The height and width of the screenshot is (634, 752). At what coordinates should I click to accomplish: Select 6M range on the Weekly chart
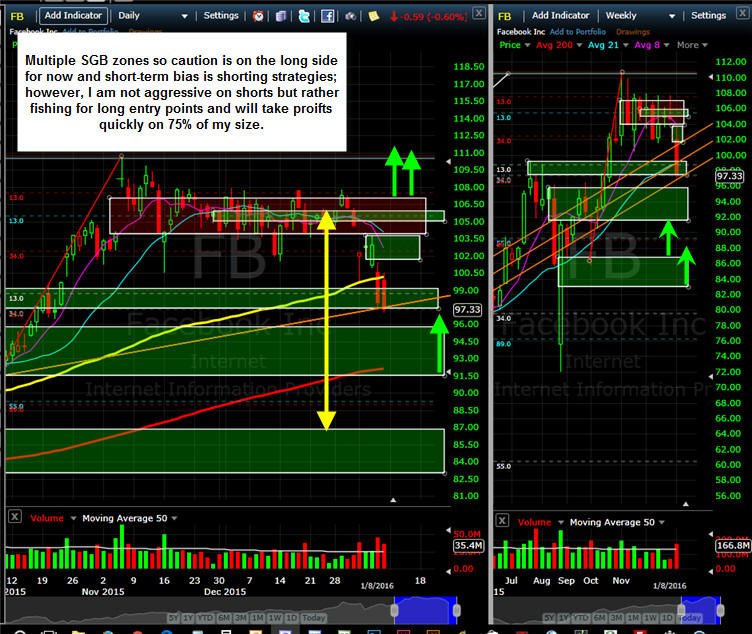(x=600, y=618)
